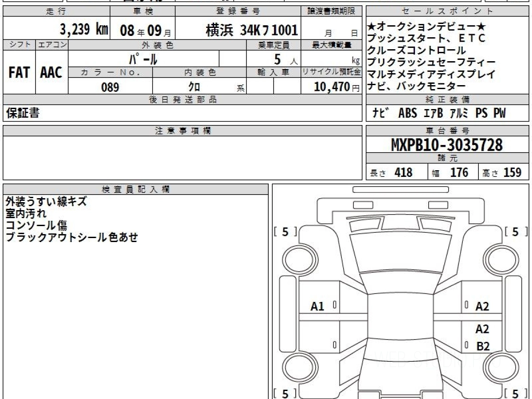Select the AAC air conditioner value
The width and height of the screenshot is (532, 399).
[x=51, y=73]
